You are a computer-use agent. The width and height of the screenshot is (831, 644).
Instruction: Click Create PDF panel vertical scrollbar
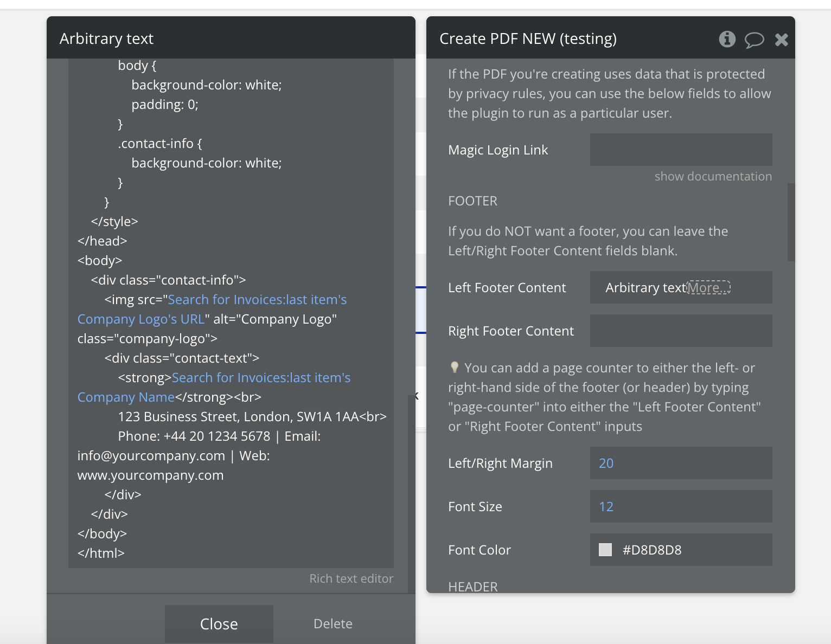791,222
